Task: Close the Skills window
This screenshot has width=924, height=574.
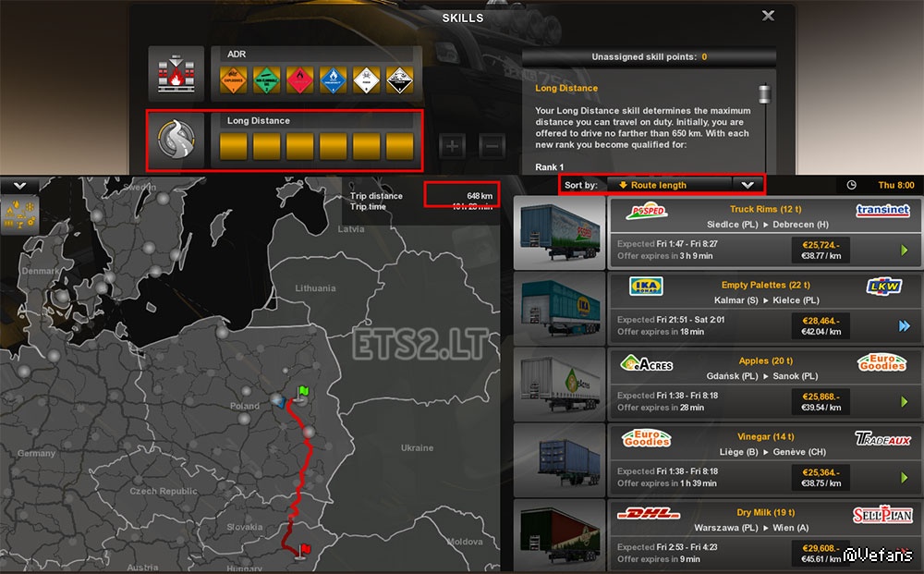Action: tap(768, 16)
